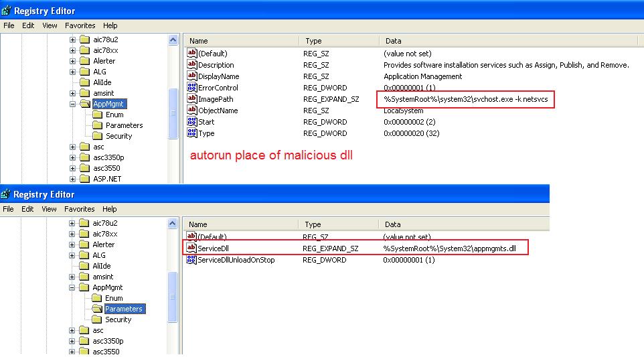Select AppMgmt key in top tree

[x=108, y=104]
